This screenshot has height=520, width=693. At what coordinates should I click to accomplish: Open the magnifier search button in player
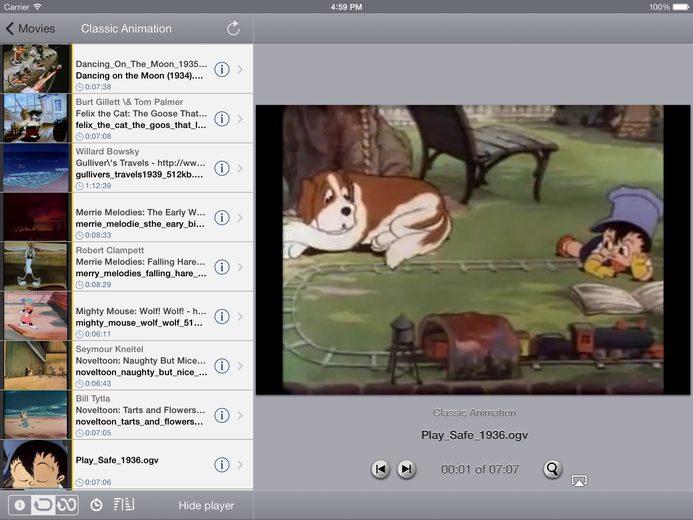coord(552,469)
